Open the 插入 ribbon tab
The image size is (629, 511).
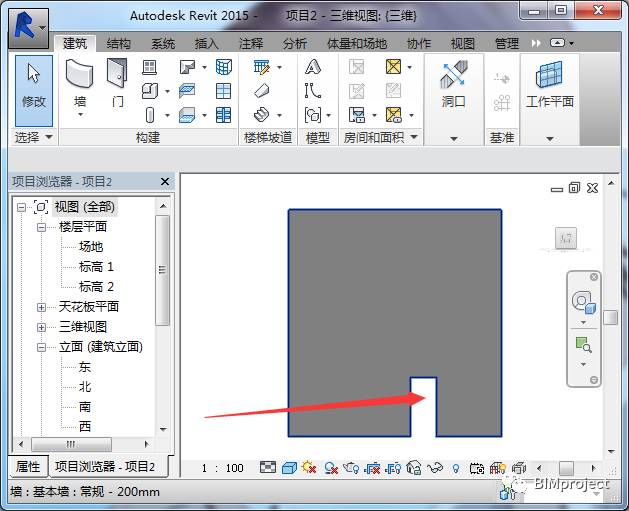pyautogui.click(x=207, y=43)
